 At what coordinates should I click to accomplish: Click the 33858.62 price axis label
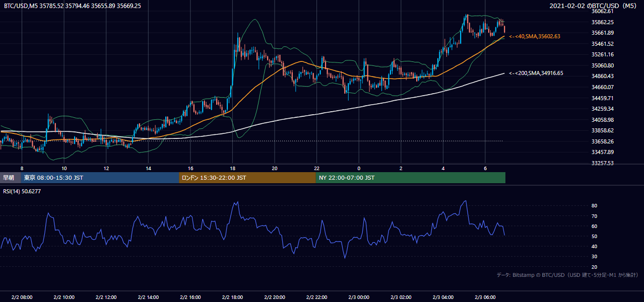click(x=603, y=130)
